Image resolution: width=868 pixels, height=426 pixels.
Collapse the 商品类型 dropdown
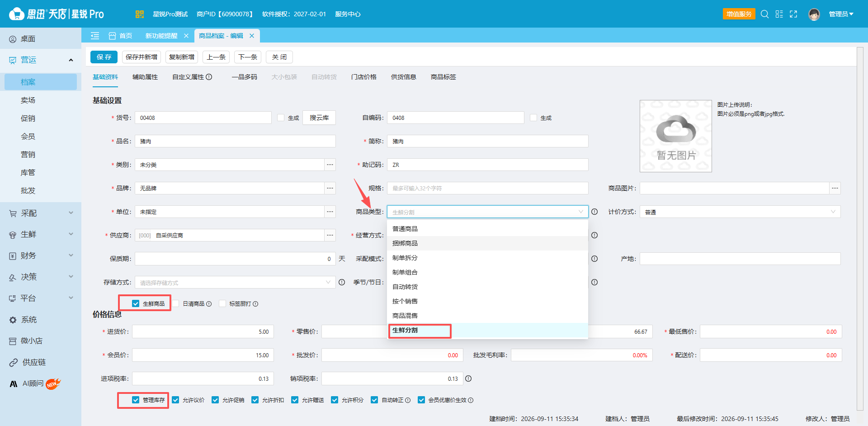coord(580,212)
